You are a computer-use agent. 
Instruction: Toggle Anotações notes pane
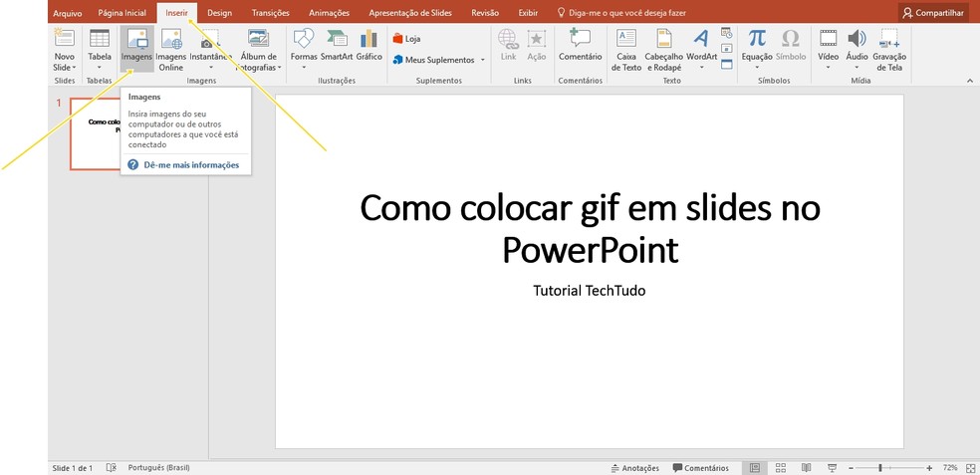(635, 468)
